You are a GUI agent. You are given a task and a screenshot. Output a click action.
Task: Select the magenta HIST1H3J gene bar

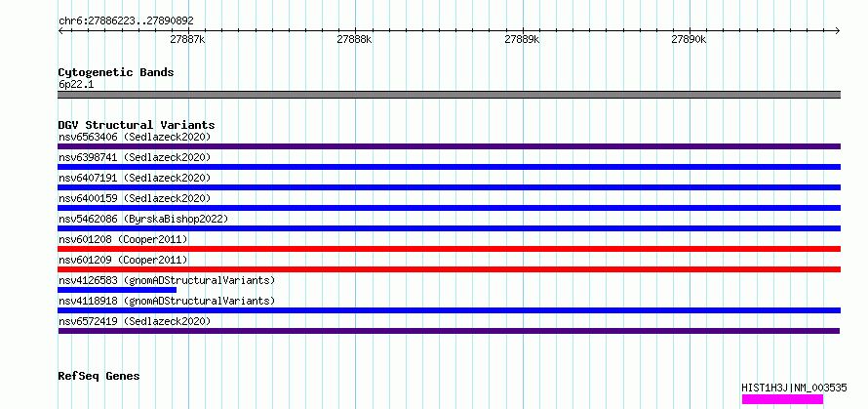coord(782,399)
